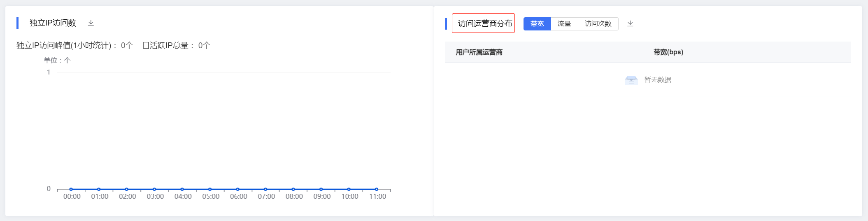This screenshot has width=868, height=221.
Task: Click the 独立IP访问数 panel title
Action: (x=53, y=23)
